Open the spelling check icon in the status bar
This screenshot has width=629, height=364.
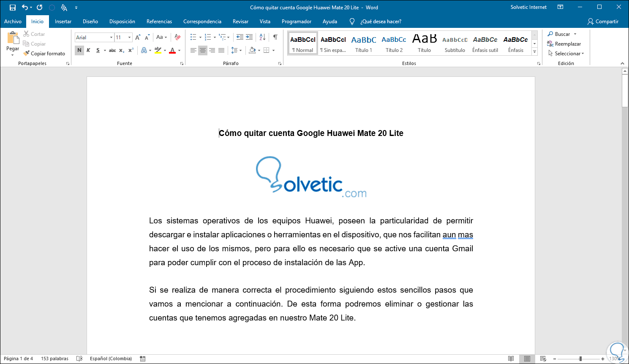point(79,359)
